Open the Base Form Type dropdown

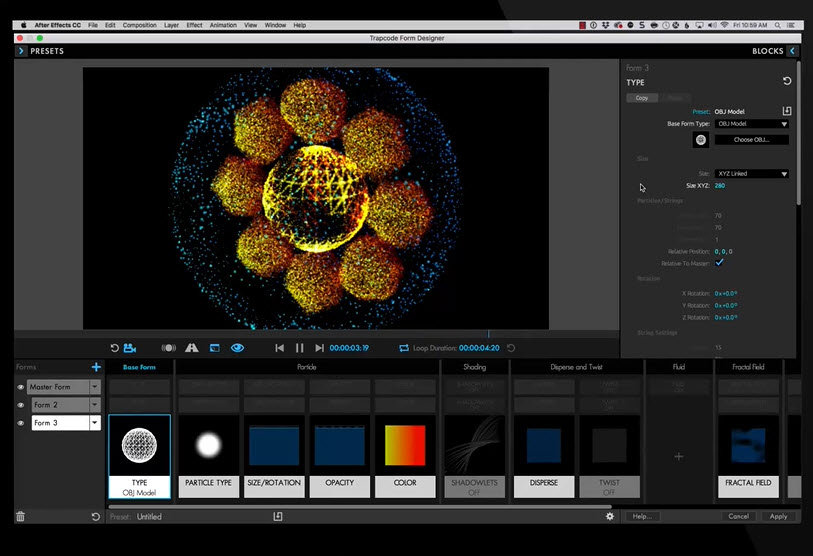coord(752,124)
